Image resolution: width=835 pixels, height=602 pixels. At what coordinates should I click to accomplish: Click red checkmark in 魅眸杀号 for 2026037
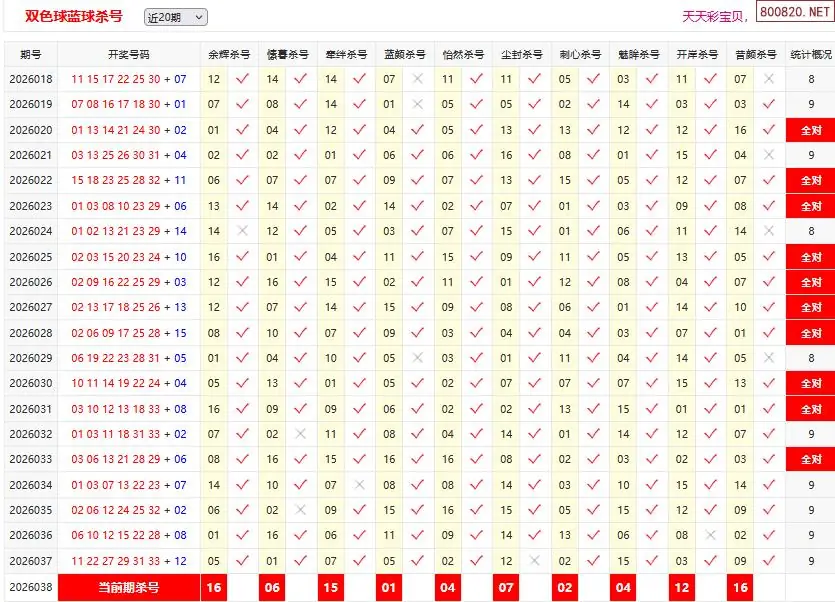coord(652,561)
